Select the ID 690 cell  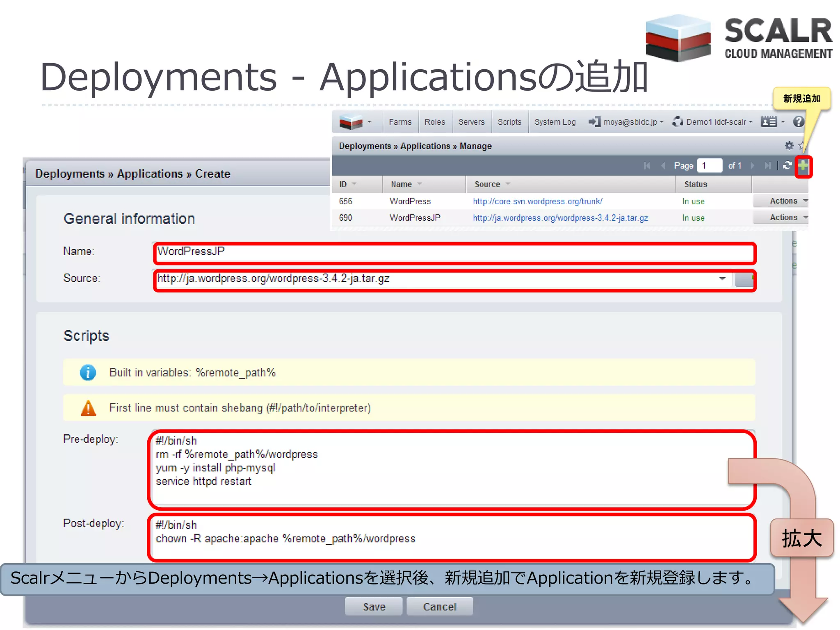pyautogui.click(x=345, y=218)
